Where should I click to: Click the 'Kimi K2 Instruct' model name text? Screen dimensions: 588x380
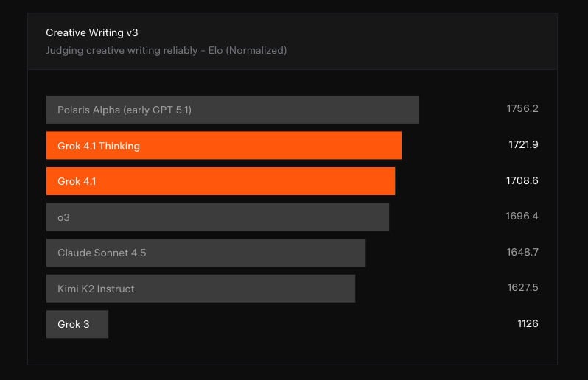click(x=96, y=289)
